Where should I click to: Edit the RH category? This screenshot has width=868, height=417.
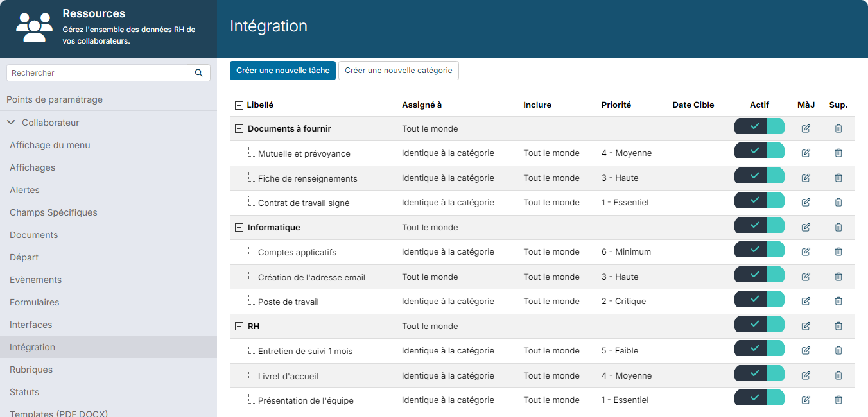click(806, 326)
